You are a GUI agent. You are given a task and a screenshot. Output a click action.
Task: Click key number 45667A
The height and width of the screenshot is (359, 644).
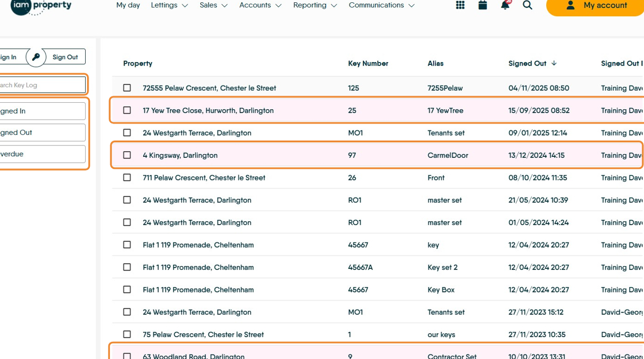tap(360, 267)
